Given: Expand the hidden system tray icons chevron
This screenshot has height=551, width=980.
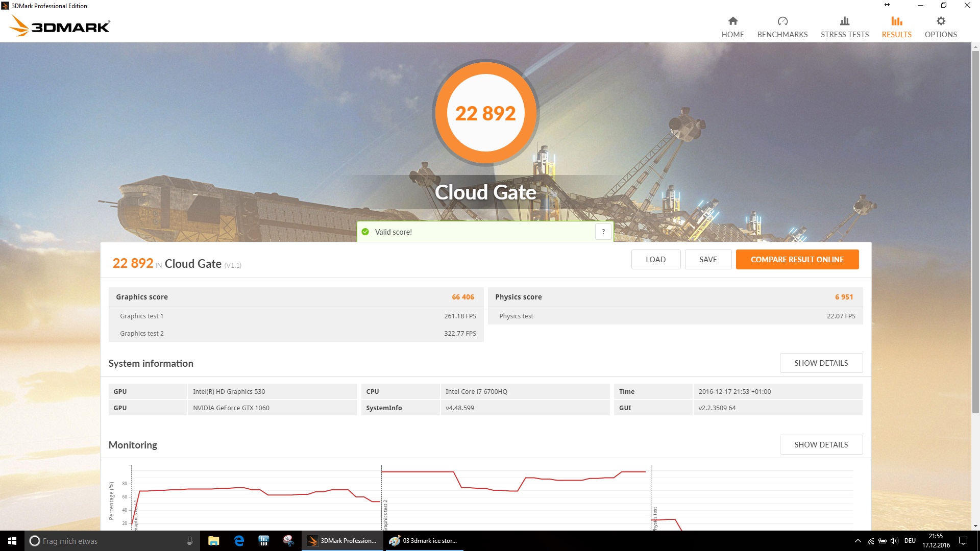Looking at the screenshot, I should pos(857,541).
